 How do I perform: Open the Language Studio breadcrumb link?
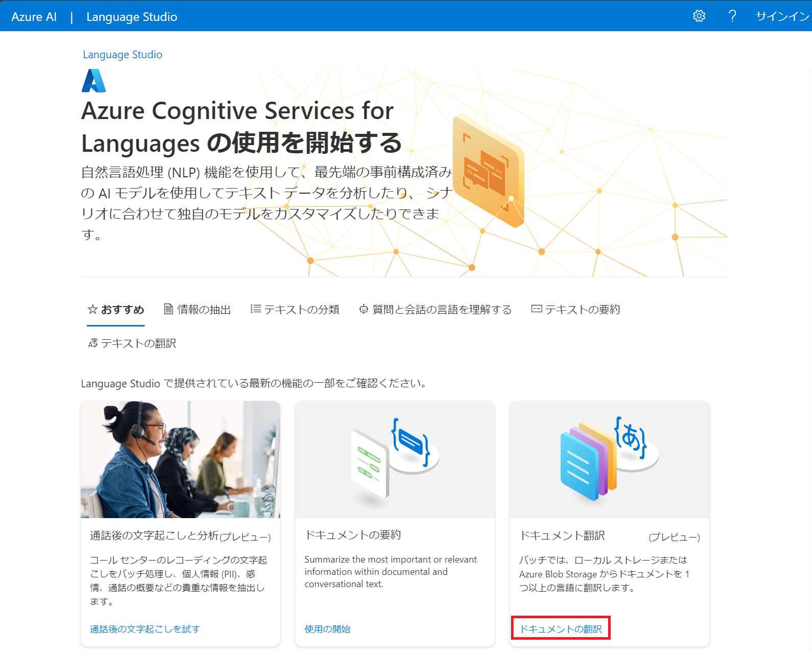coord(123,55)
